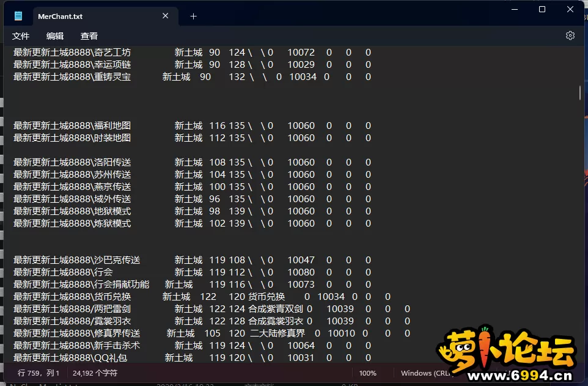The image size is (588, 386).
Task: Place cursor on QQ礼包 line
Action: (x=193, y=358)
